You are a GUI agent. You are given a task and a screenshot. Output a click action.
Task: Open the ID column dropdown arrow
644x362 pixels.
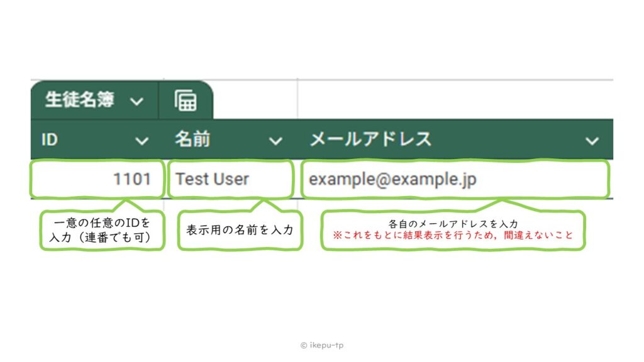(x=143, y=141)
